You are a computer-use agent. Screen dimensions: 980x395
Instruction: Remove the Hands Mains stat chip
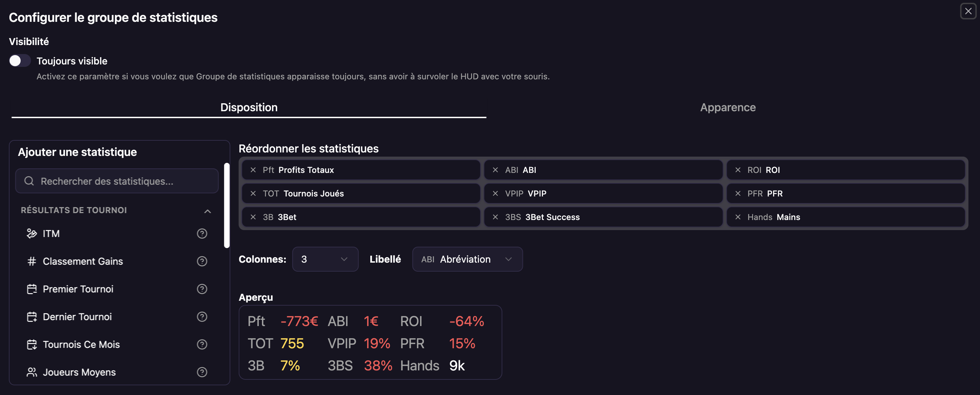coord(738,217)
